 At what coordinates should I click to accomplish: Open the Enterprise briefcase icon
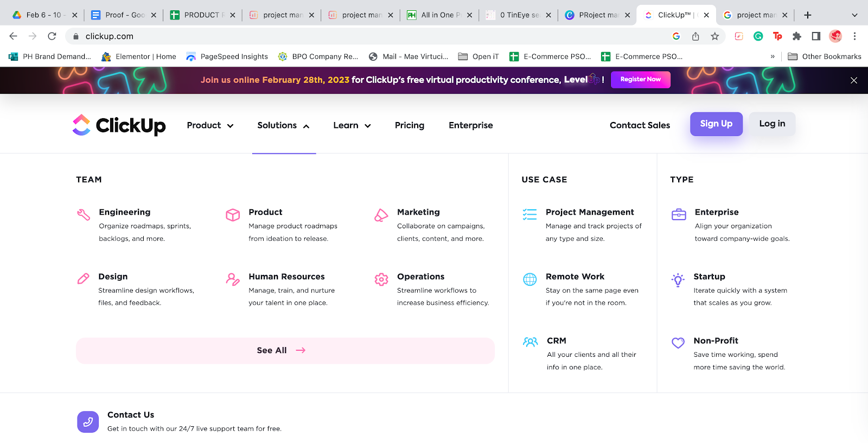679,215
